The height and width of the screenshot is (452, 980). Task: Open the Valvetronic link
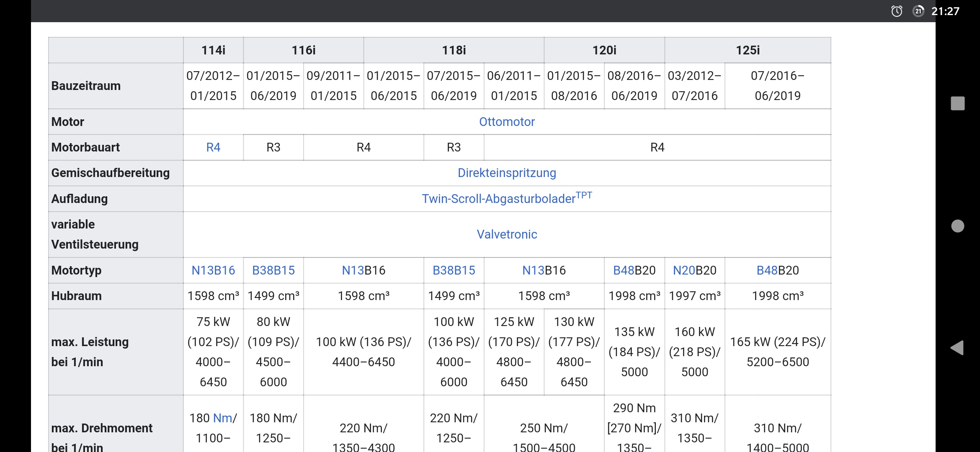(506, 234)
